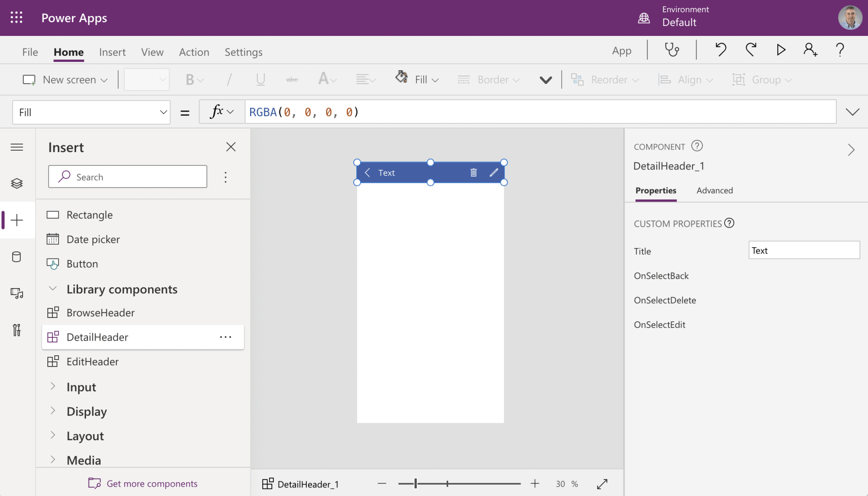Click Get more components link
This screenshot has height=496, width=868.
coord(152,483)
